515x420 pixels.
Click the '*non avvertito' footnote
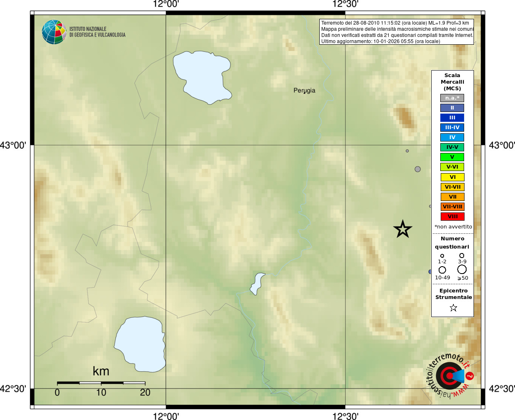(x=453, y=227)
